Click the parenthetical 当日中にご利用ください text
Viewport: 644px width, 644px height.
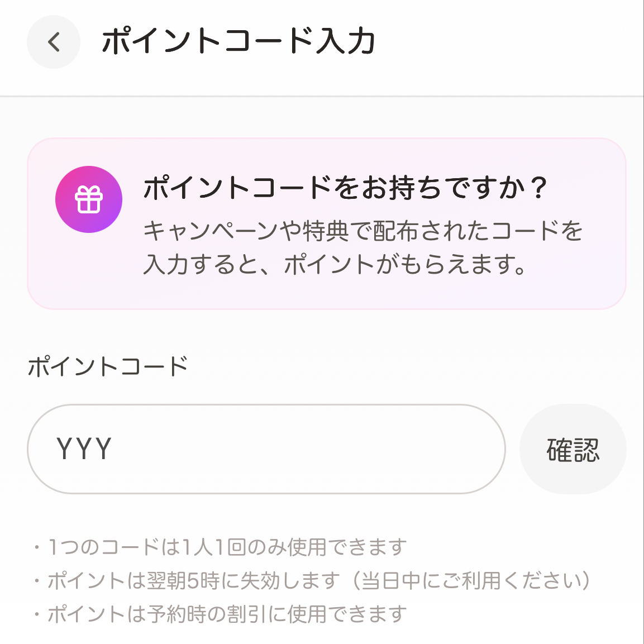click(476, 581)
